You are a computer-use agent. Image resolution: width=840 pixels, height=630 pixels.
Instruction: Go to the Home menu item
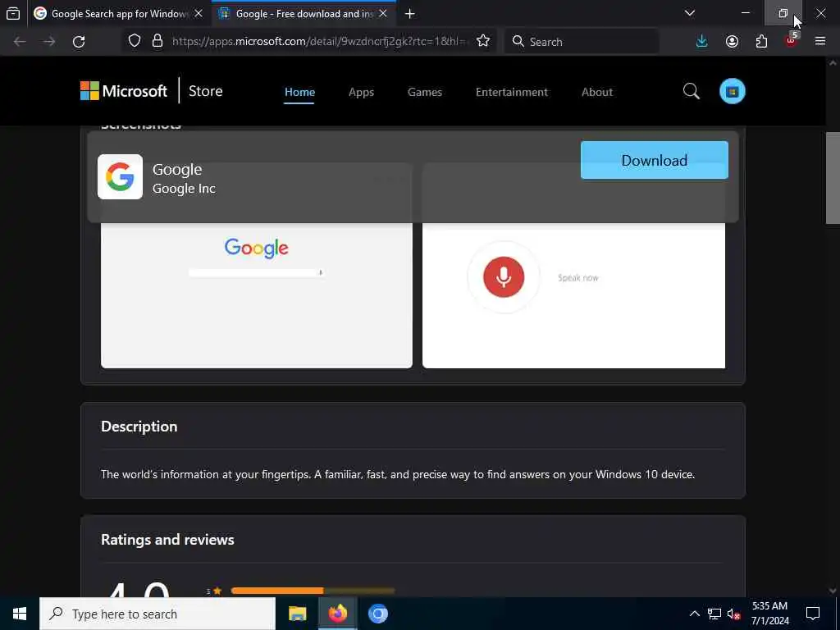coord(299,92)
